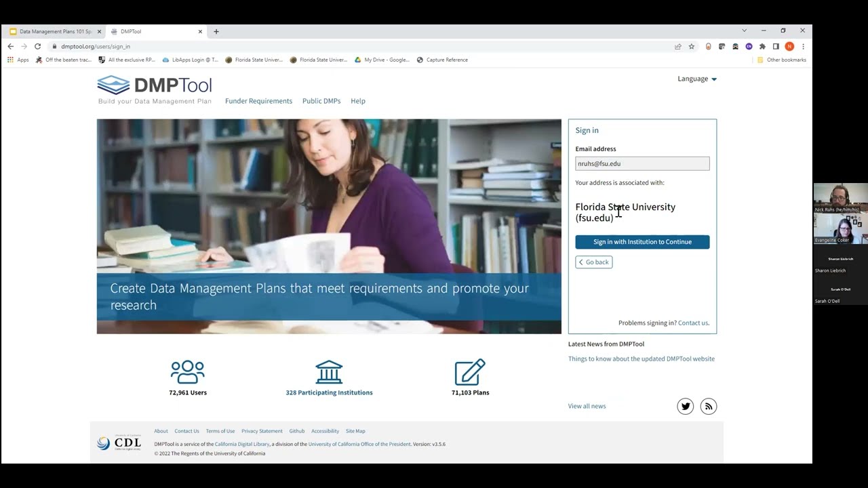The height and width of the screenshot is (488, 868).
Task: Click Evangeline Coker video thumbnail
Action: tap(840, 228)
